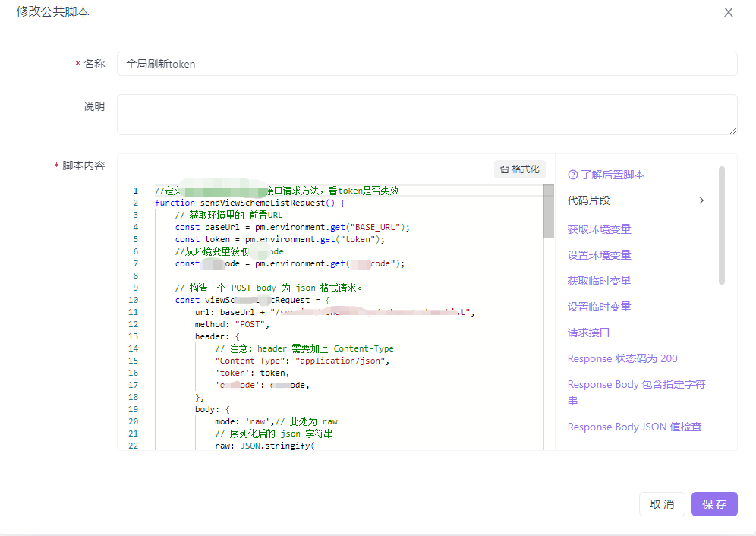
Task: Click the resize handle of 说明 textarea
Action: (733, 131)
